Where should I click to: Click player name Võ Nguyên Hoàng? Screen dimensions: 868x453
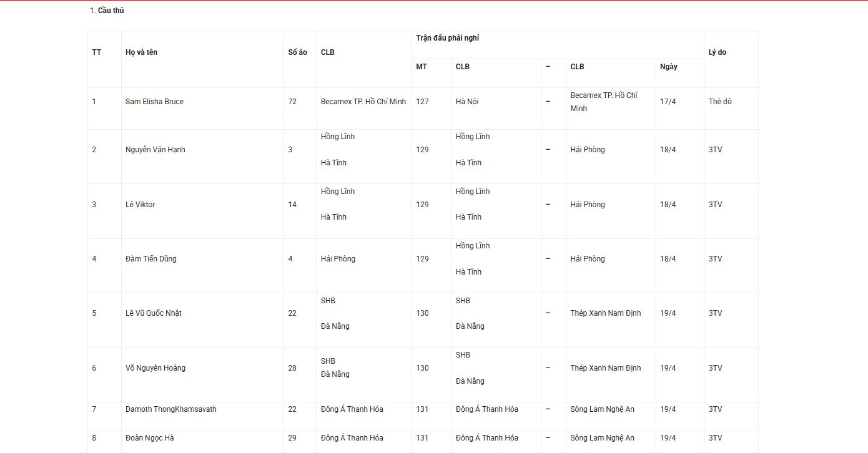155,368
